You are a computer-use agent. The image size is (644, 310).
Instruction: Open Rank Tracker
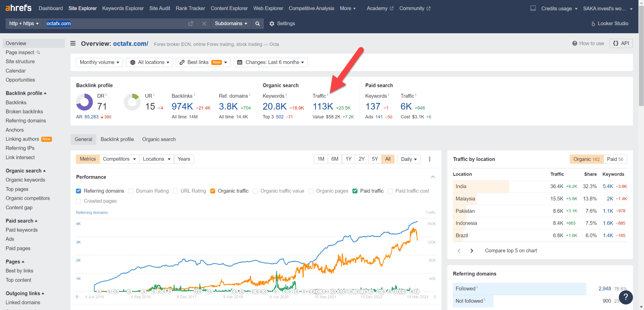pyautogui.click(x=190, y=8)
